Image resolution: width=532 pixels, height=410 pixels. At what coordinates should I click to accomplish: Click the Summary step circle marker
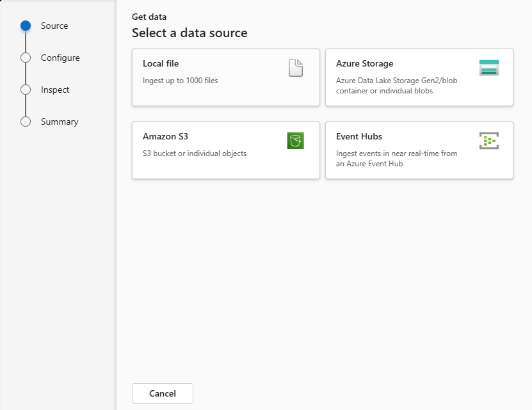click(26, 122)
